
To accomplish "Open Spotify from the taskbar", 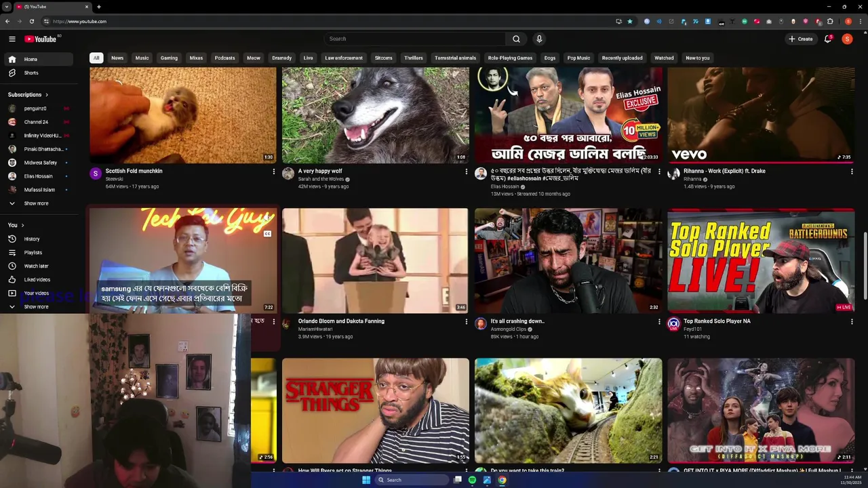I will 472,480.
